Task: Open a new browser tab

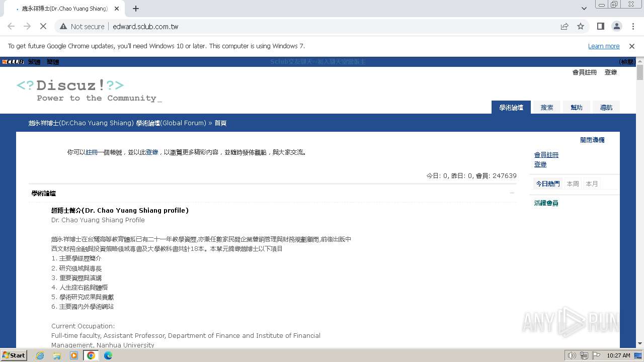Action: pos(136,9)
